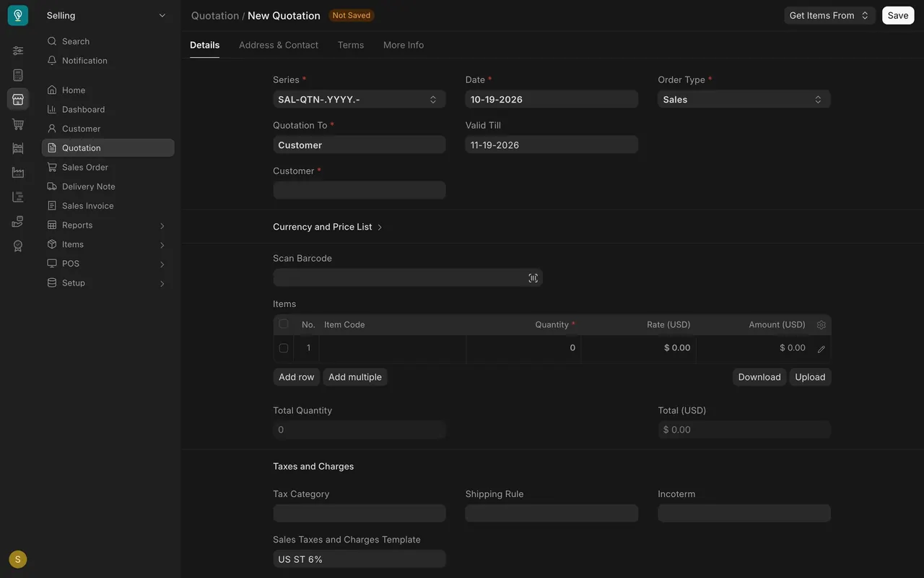Click the Upload button
This screenshot has height=578, width=924.
click(x=810, y=377)
